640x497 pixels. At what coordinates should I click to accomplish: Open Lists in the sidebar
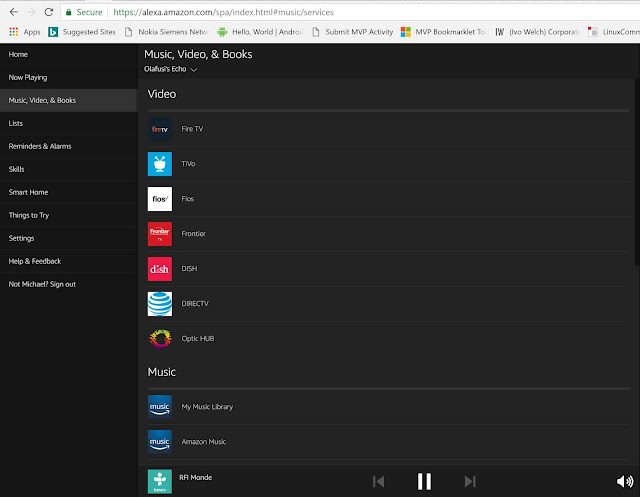(69, 123)
